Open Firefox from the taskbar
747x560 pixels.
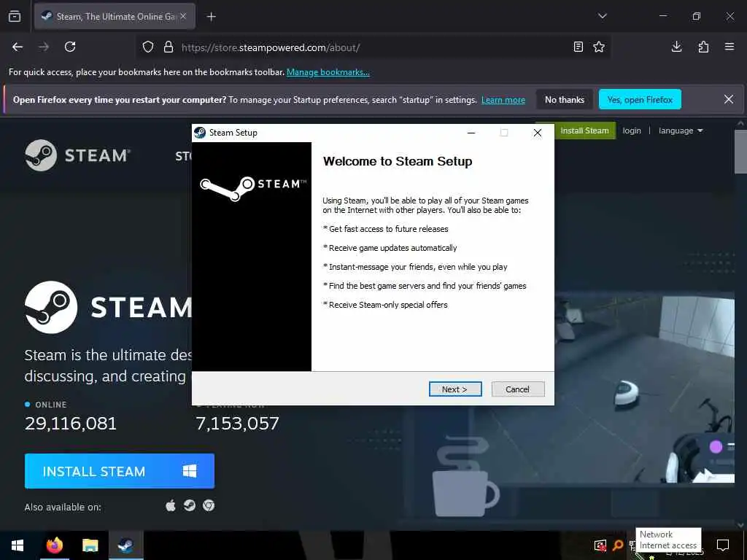(x=54, y=545)
